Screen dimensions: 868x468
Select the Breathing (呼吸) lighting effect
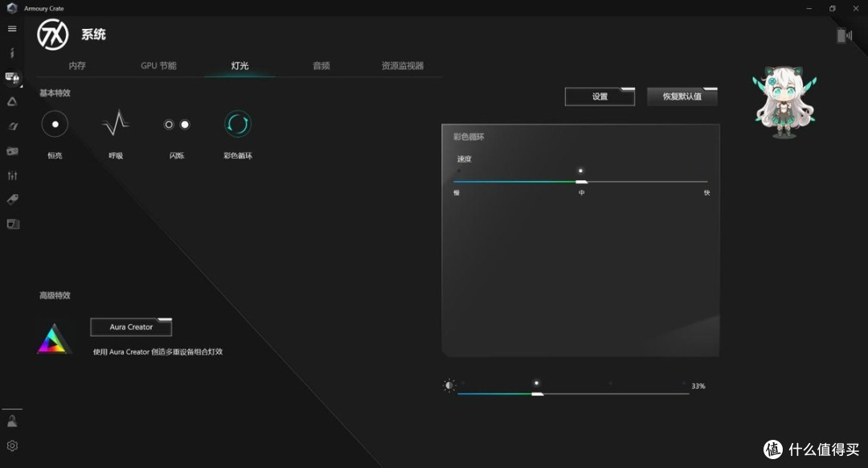click(x=116, y=123)
